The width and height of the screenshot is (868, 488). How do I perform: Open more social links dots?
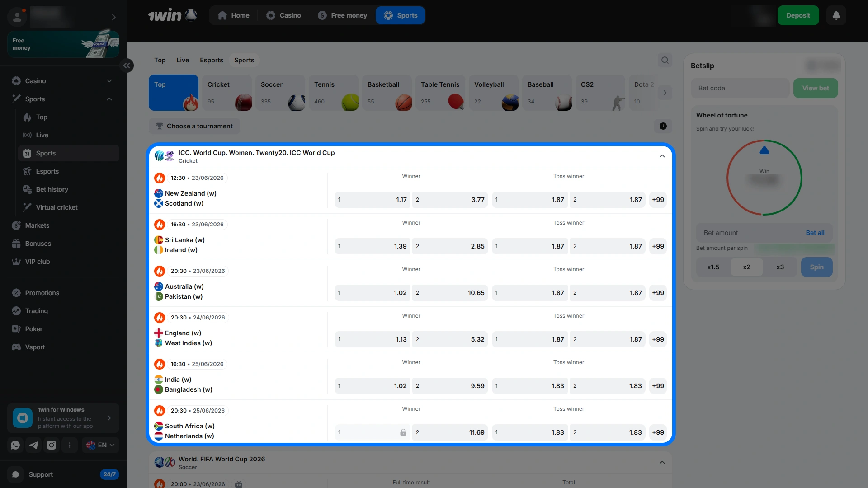(x=70, y=445)
